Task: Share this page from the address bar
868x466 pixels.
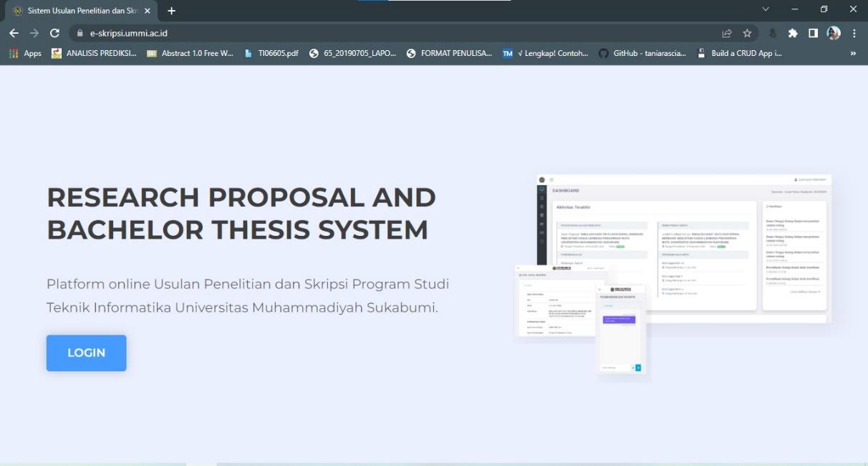Action: (x=727, y=33)
